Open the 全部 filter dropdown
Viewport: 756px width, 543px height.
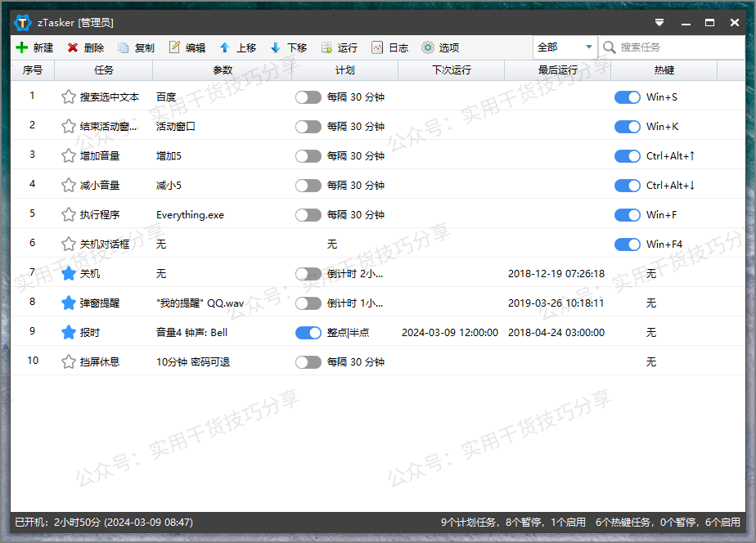(x=565, y=47)
